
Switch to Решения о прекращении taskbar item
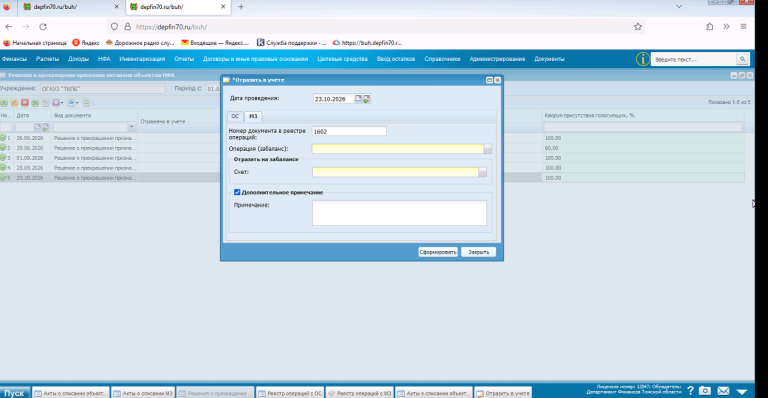(x=216, y=393)
